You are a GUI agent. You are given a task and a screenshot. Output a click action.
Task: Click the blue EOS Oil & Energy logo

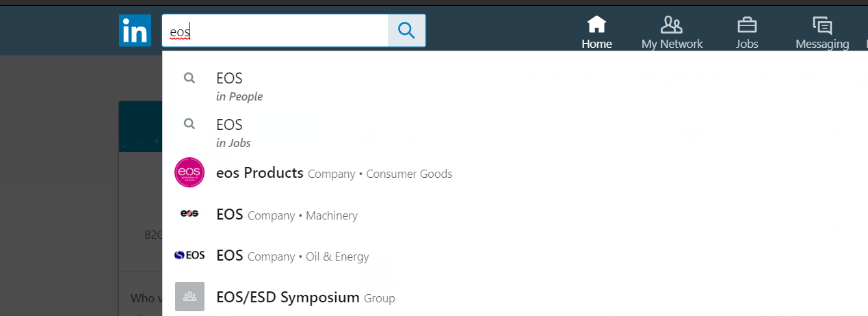[189, 256]
